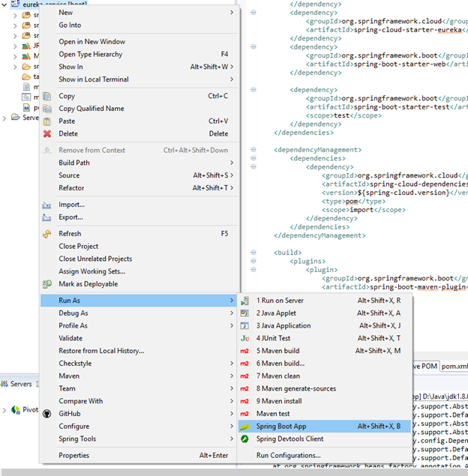
Task: Click the Mark as Deployable icon
Action: [47, 284]
